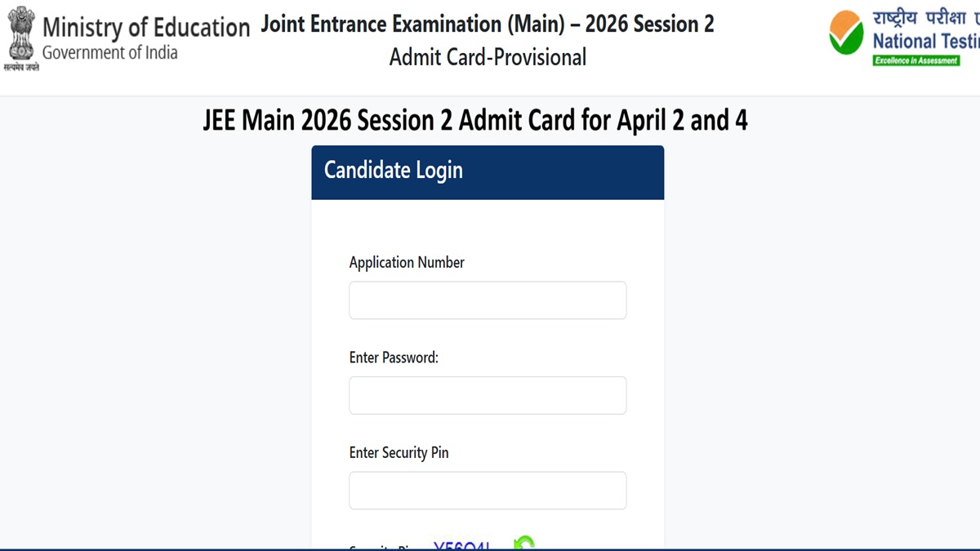Click the Enter Security Pin label
This screenshot has height=551, width=980.
399,452
